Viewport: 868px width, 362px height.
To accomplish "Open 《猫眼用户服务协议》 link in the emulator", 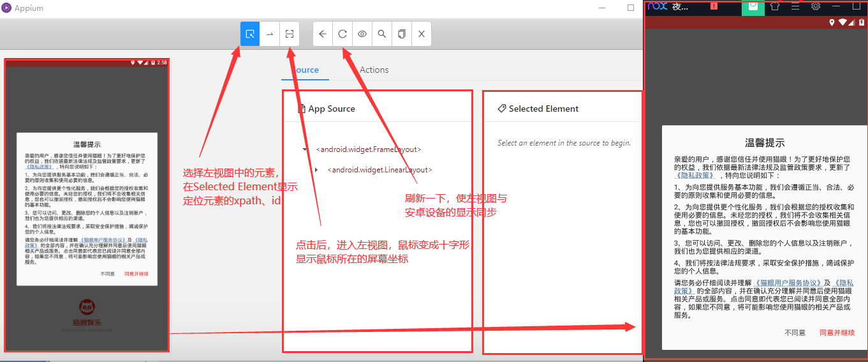I will pos(788,282).
